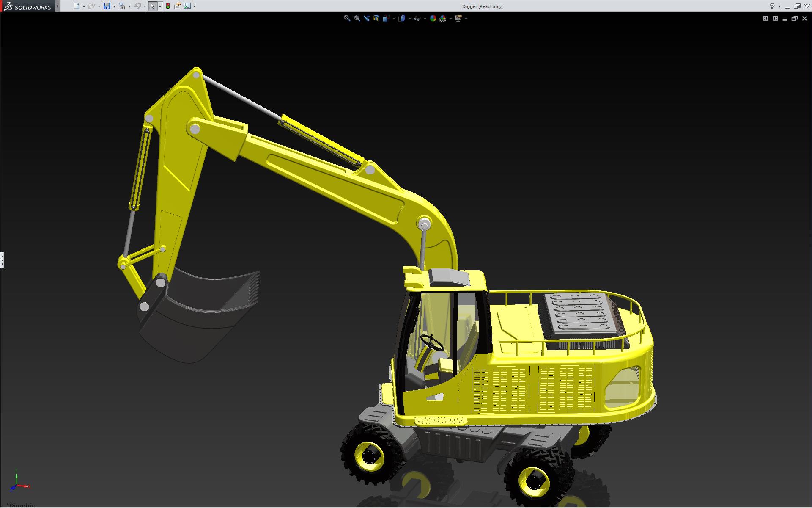Image resolution: width=812 pixels, height=508 pixels.
Task: Expand the left panel splitter handle
Action: [x=2, y=260]
